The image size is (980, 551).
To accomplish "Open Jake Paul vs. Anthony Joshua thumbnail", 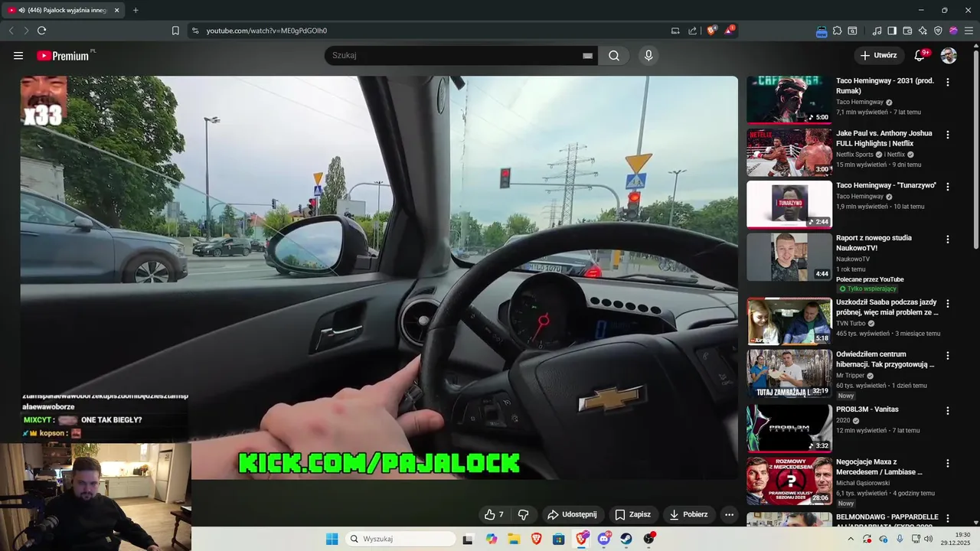I will point(789,152).
